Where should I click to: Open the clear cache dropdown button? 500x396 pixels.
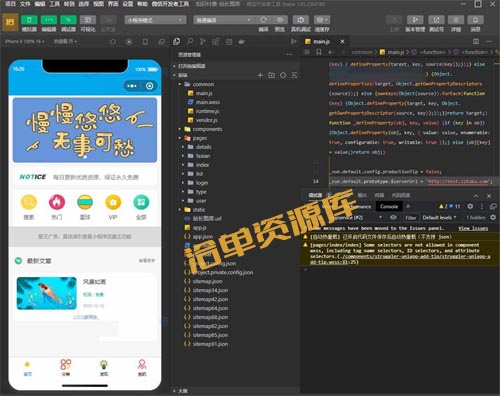click(322, 20)
